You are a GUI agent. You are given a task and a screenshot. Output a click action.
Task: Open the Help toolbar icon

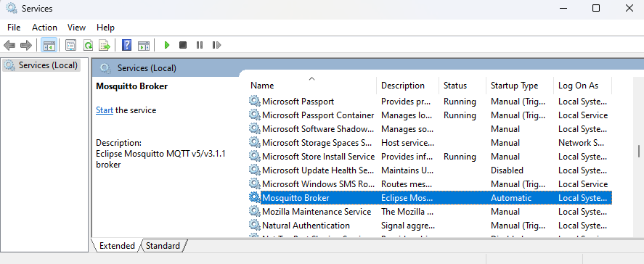pos(127,45)
